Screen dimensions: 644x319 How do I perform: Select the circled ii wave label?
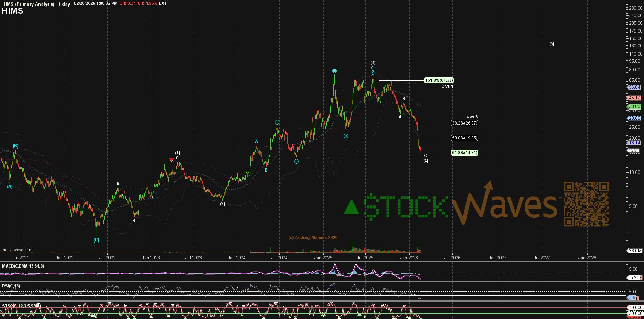[x=296, y=162]
